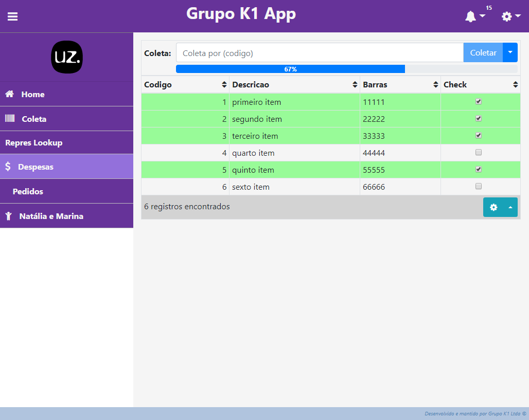The height and width of the screenshot is (420, 529).
Task: Click the notification count badge 15
Action: point(489,8)
